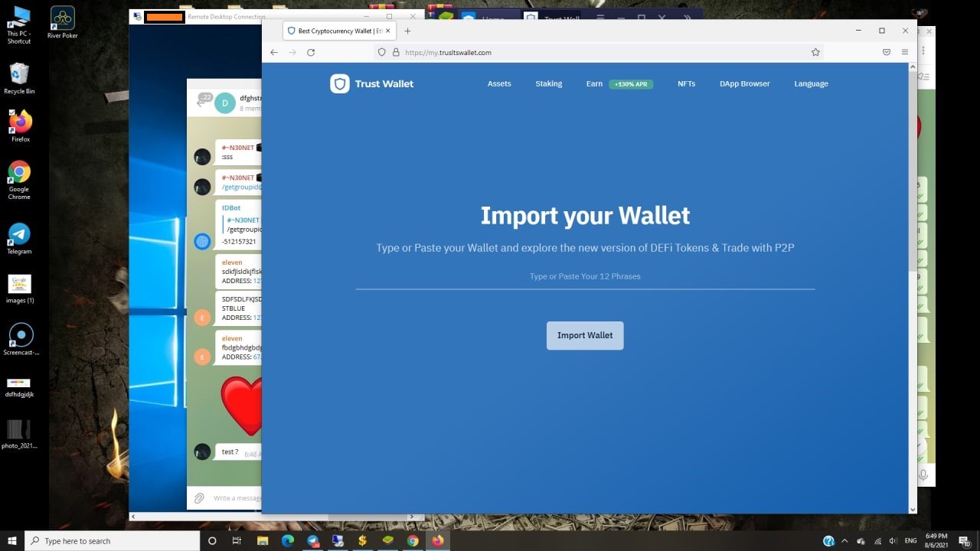The image size is (980, 551).
Task: Reload the page in Firefox
Action: [x=311, y=52]
